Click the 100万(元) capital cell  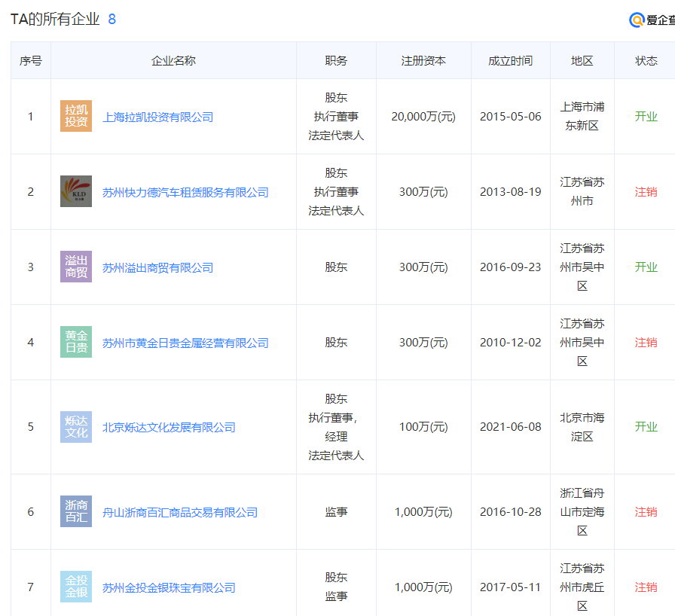click(423, 427)
